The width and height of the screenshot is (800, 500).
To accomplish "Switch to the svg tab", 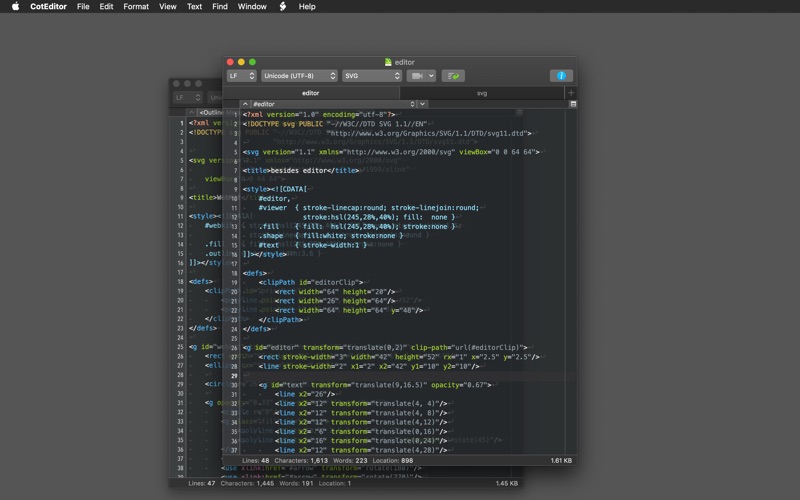I will (x=481, y=93).
